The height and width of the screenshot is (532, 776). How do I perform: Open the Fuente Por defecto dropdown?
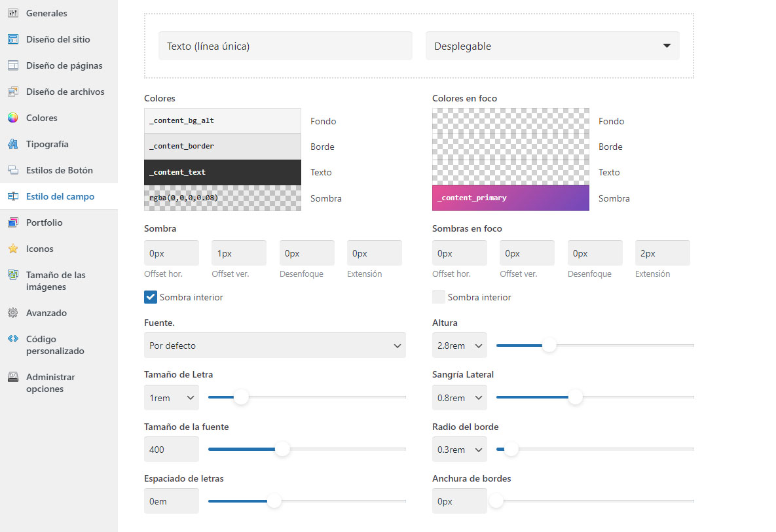(x=274, y=346)
